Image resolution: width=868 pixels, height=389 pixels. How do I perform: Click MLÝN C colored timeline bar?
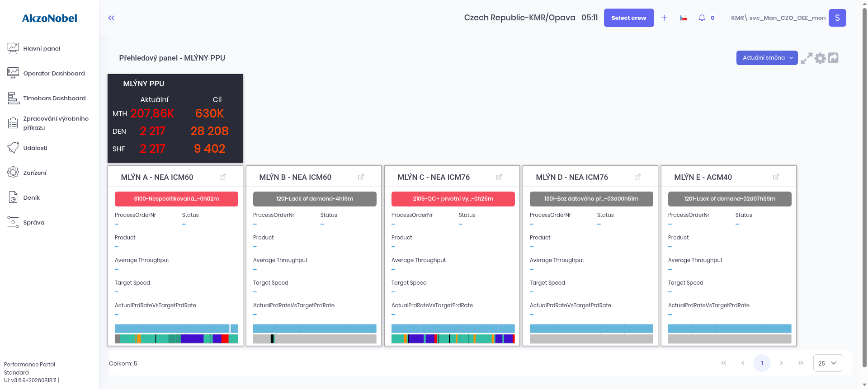(453, 338)
